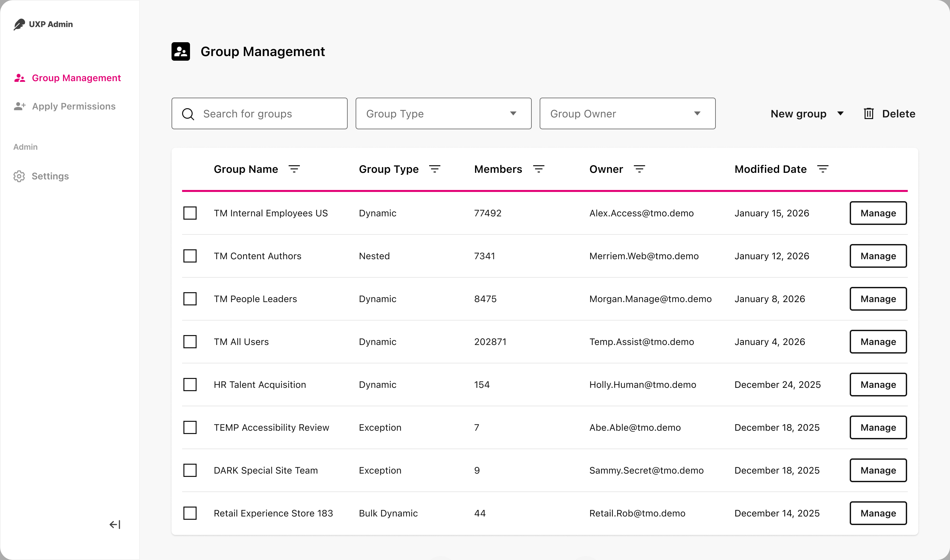950x560 pixels.
Task: Filter the Owner column
Action: [639, 169]
